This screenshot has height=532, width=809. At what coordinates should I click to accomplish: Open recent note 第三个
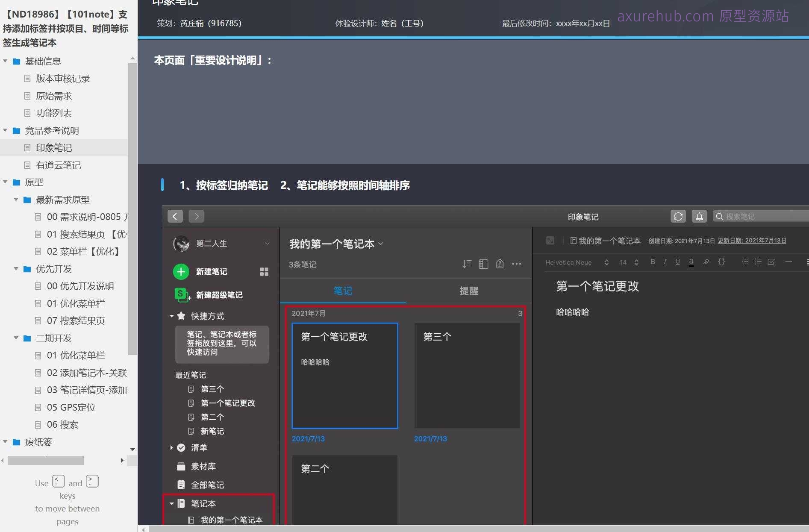212,389
